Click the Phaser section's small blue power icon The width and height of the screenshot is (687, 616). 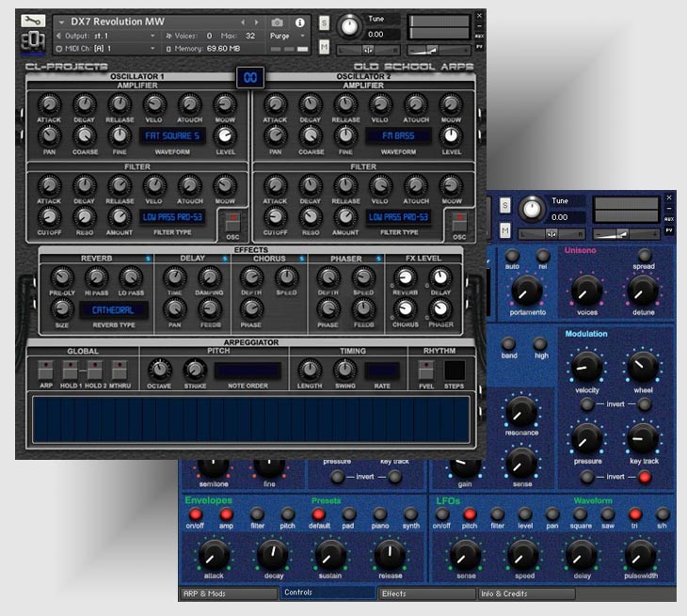coord(378,259)
